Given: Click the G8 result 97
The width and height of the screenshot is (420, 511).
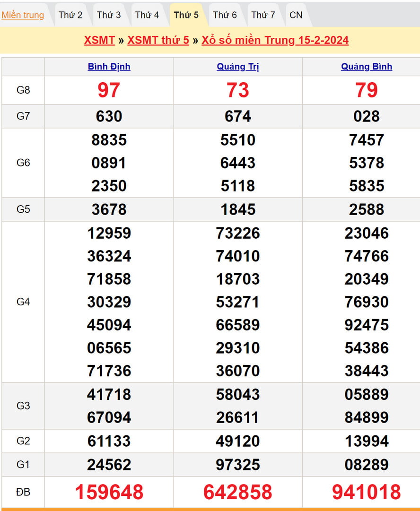Looking at the screenshot, I should 109,90.
